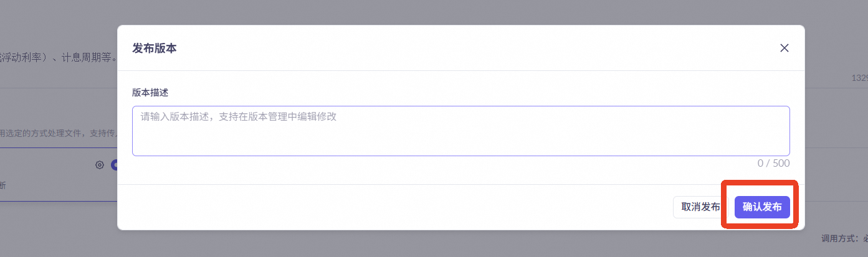Toggle the purple switch beside the gear icon
868x257 pixels.
pyautogui.click(x=115, y=165)
